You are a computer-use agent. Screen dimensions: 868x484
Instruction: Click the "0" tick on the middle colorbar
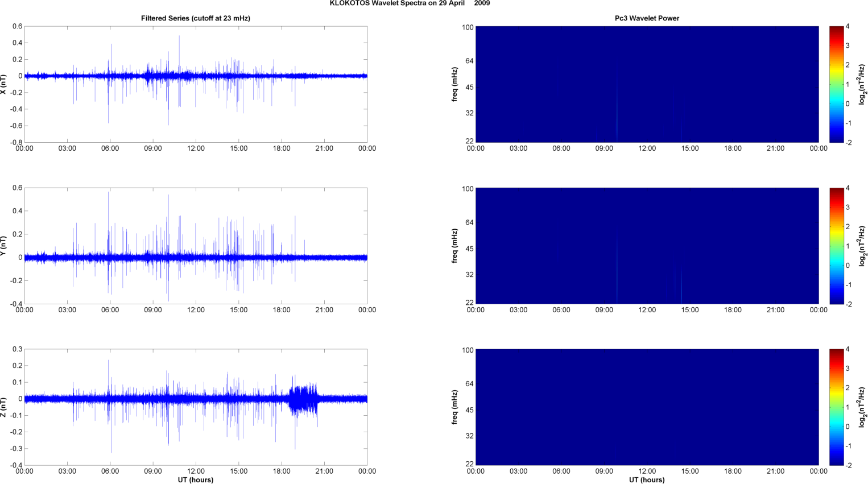pos(848,265)
